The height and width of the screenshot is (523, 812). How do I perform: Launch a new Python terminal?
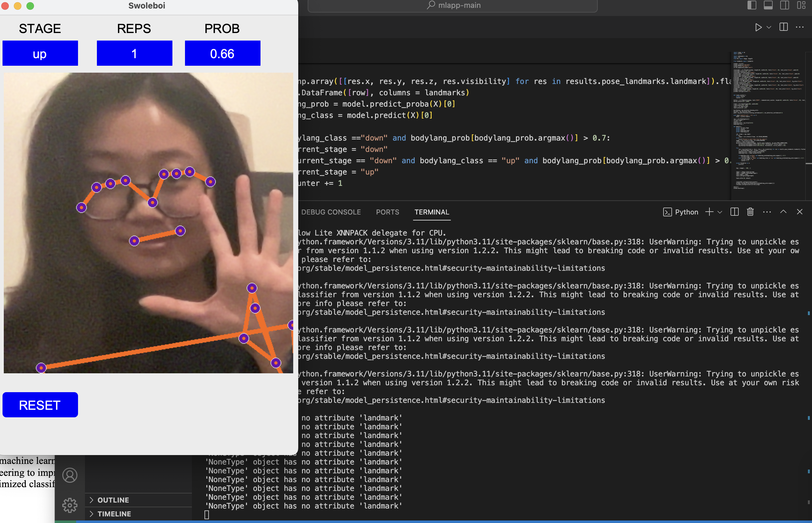709,212
